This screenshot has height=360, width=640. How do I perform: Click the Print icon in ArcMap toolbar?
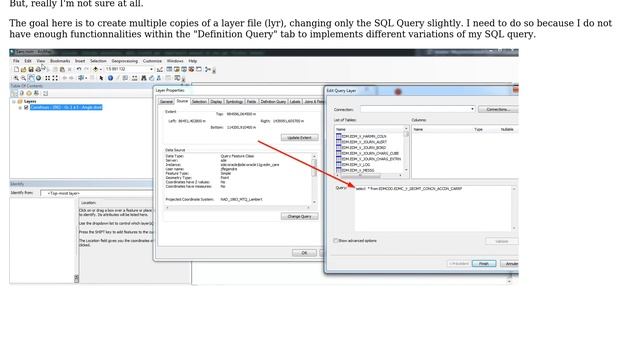[x=38, y=69]
